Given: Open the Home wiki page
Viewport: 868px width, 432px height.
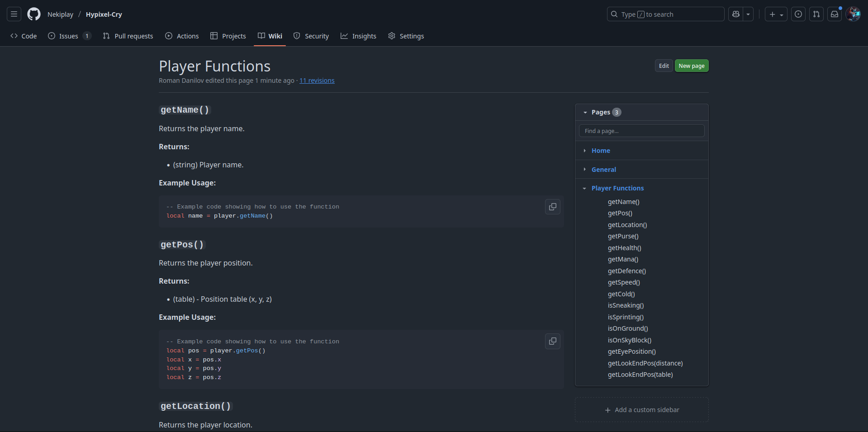Looking at the screenshot, I should click(601, 151).
